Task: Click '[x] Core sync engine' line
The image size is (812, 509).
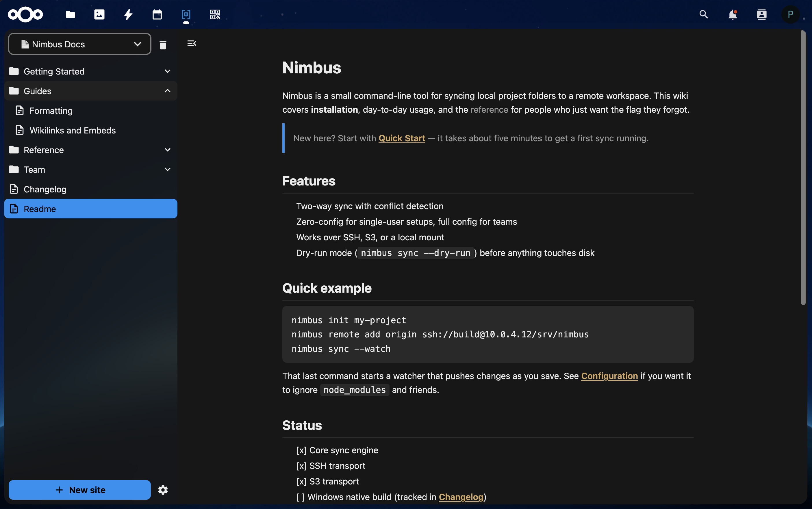Action: click(337, 450)
